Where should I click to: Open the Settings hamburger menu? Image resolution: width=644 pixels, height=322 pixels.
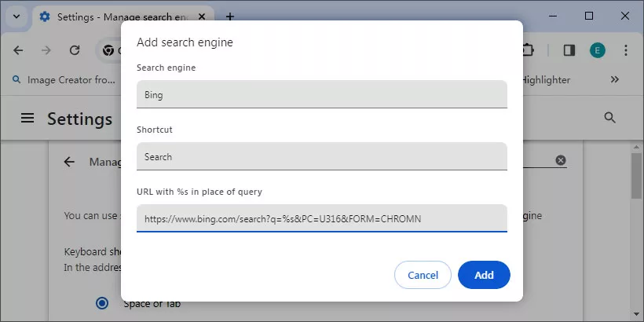[x=27, y=119]
